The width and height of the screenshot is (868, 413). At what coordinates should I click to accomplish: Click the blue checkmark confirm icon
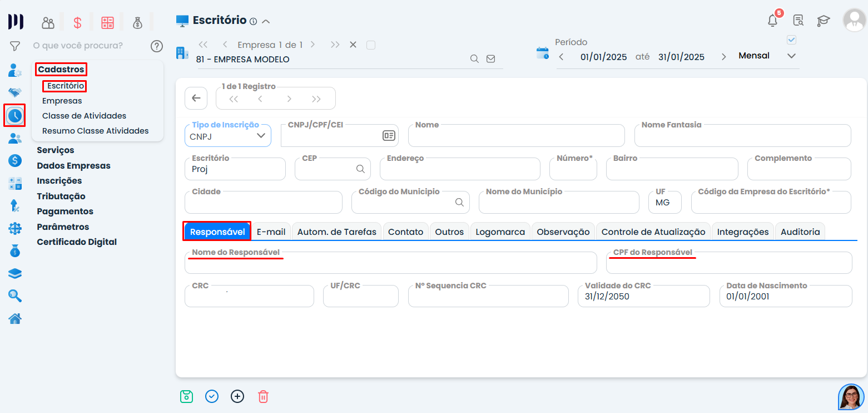(212, 396)
